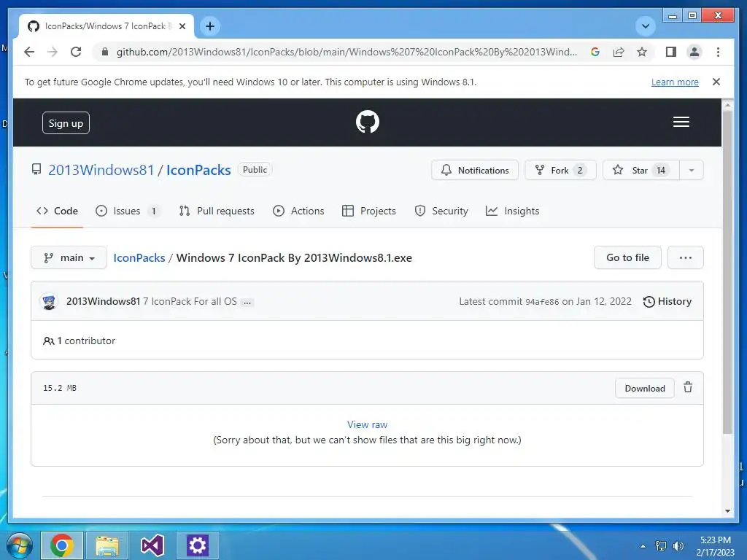Viewport: 747px width, 560px height.
Task: Toggle the Chrome side panel icon
Action: point(671,52)
